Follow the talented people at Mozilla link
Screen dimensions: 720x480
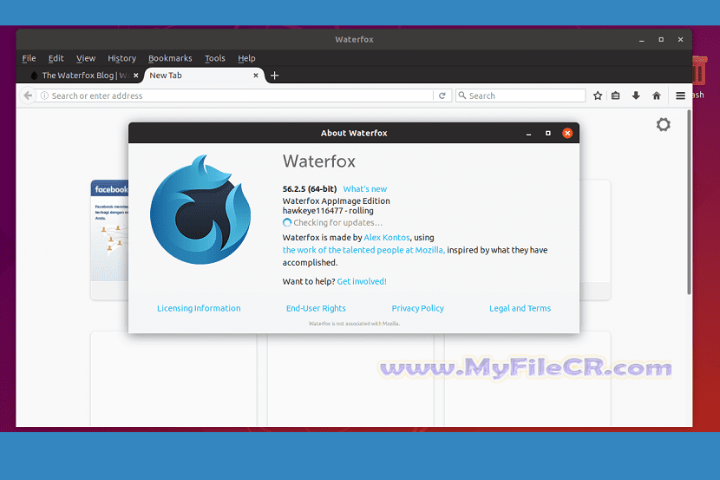[363, 250]
